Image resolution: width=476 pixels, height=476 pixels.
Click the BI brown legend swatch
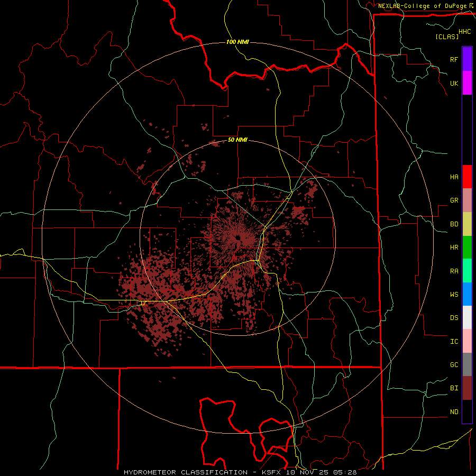(x=467, y=388)
